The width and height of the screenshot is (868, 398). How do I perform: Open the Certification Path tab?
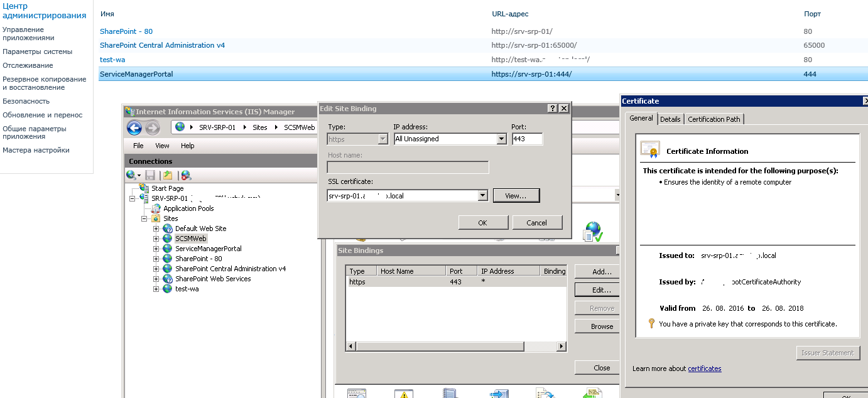pyautogui.click(x=714, y=119)
